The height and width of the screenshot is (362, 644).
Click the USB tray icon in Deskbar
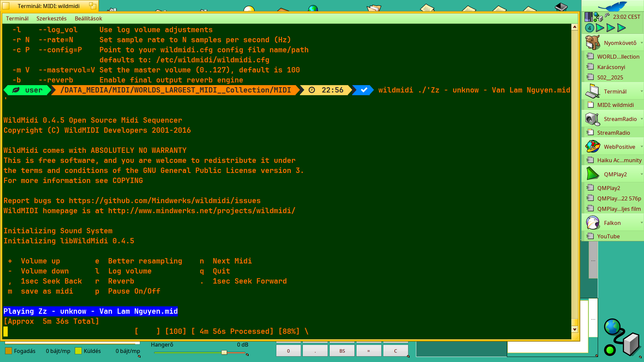[x=607, y=15]
